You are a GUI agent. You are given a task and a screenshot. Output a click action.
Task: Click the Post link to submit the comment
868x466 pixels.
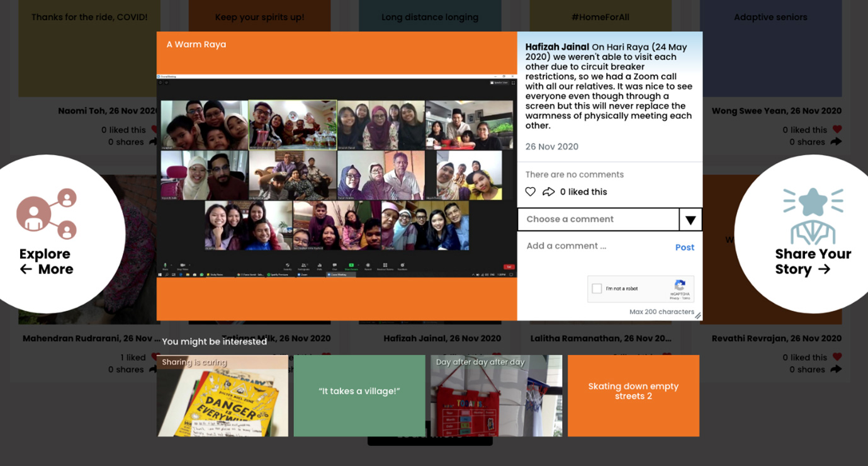coord(684,247)
